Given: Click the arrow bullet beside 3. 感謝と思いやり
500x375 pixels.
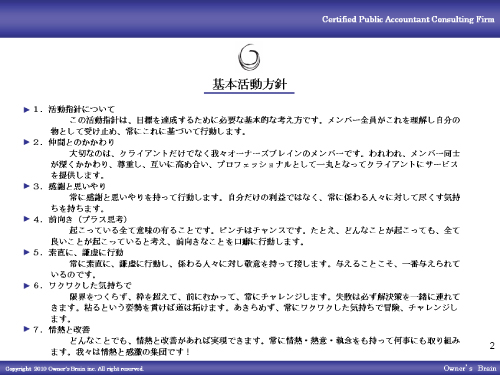Looking at the screenshot, I should pos(27,186).
